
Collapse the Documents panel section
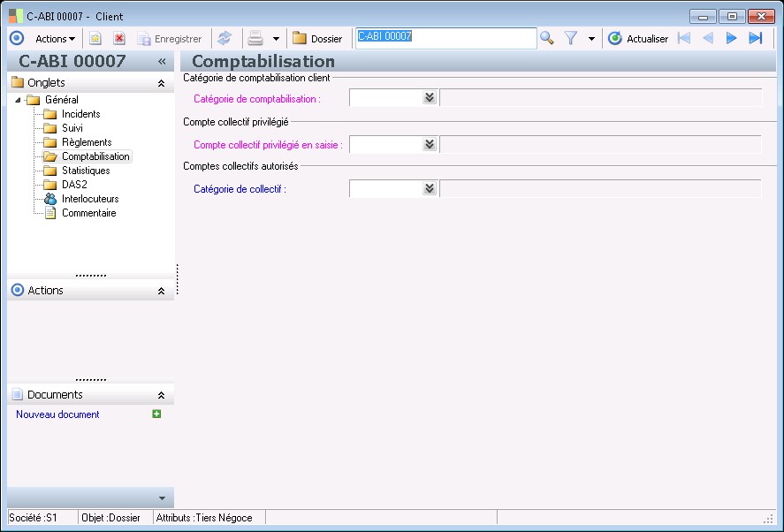point(161,395)
